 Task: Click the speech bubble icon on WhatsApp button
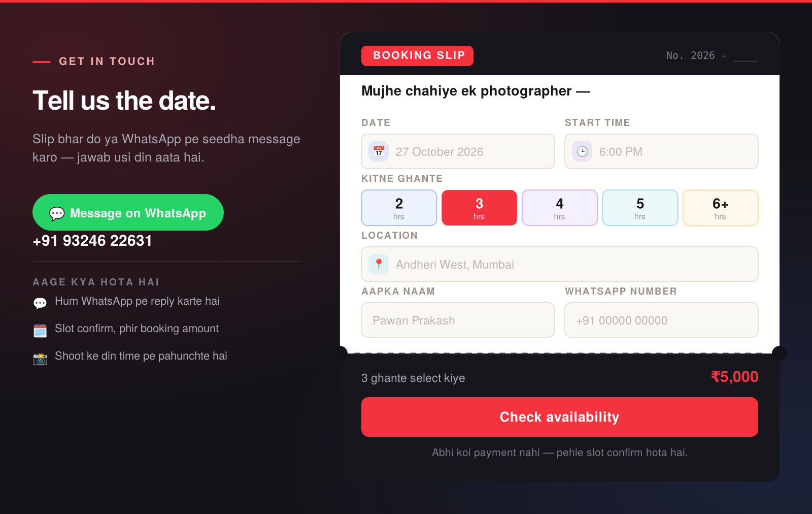click(x=57, y=213)
